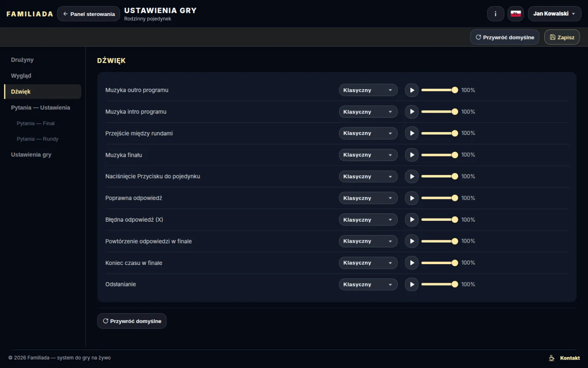Expand Przejście między rundami Klasyczny dropdown

point(368,133)
